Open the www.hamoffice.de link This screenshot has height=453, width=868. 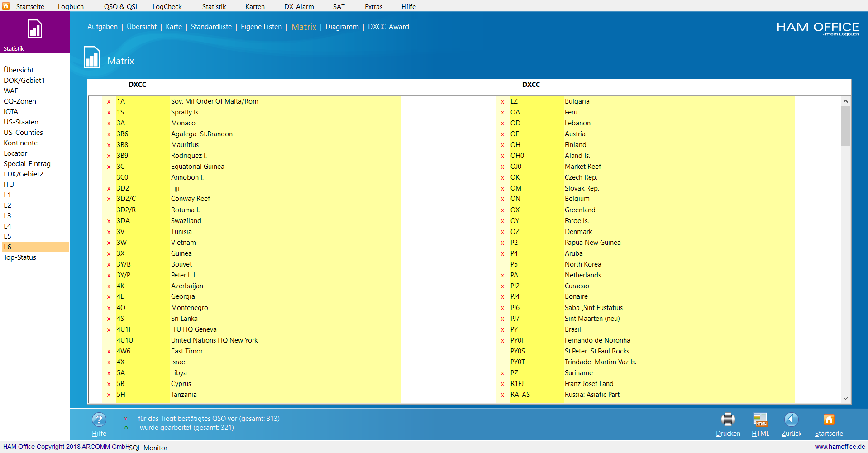pos(839,447)
